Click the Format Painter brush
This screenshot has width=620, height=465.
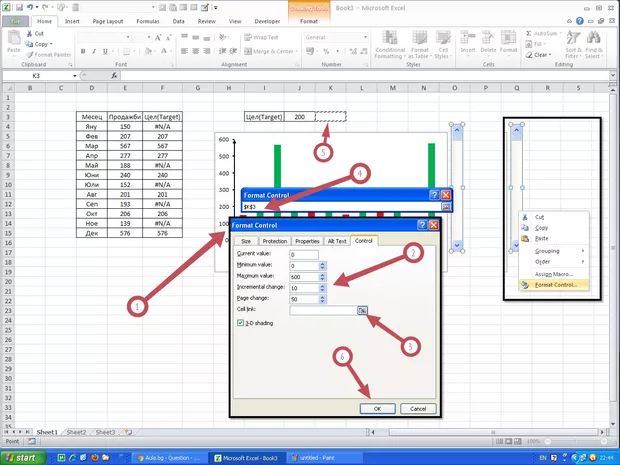[29, 55]
